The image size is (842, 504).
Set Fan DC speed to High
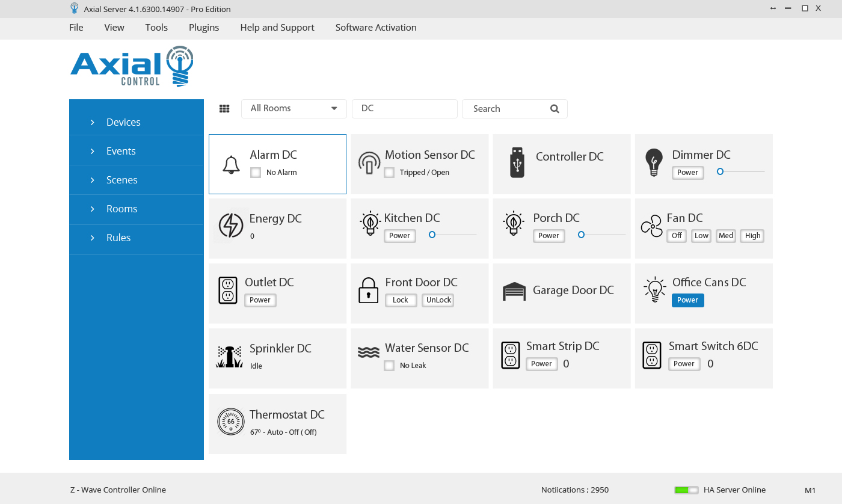[752, 236]
